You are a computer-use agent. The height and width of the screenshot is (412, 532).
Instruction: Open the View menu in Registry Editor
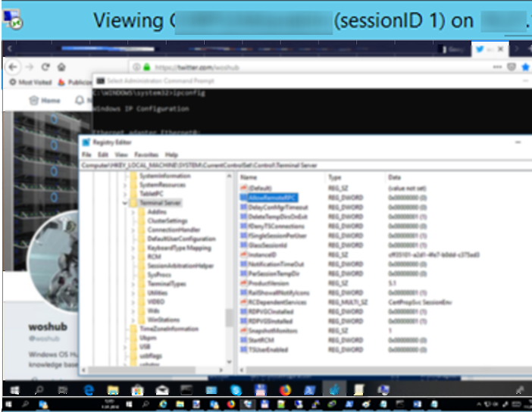(121, 154)
